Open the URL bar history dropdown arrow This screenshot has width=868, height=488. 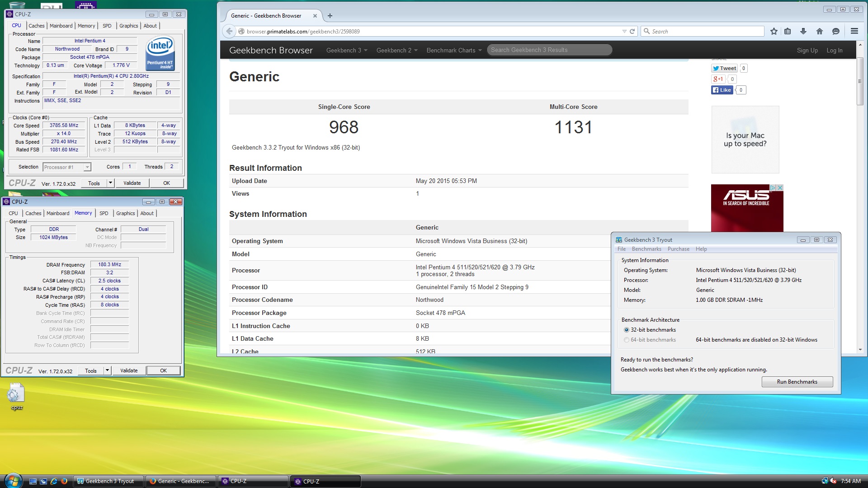click(x=624, y=31)
